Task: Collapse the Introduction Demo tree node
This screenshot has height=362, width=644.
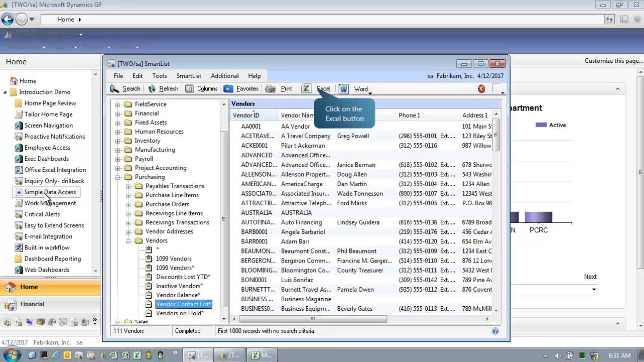Action: pyautogui.click(x=5, y=92)
